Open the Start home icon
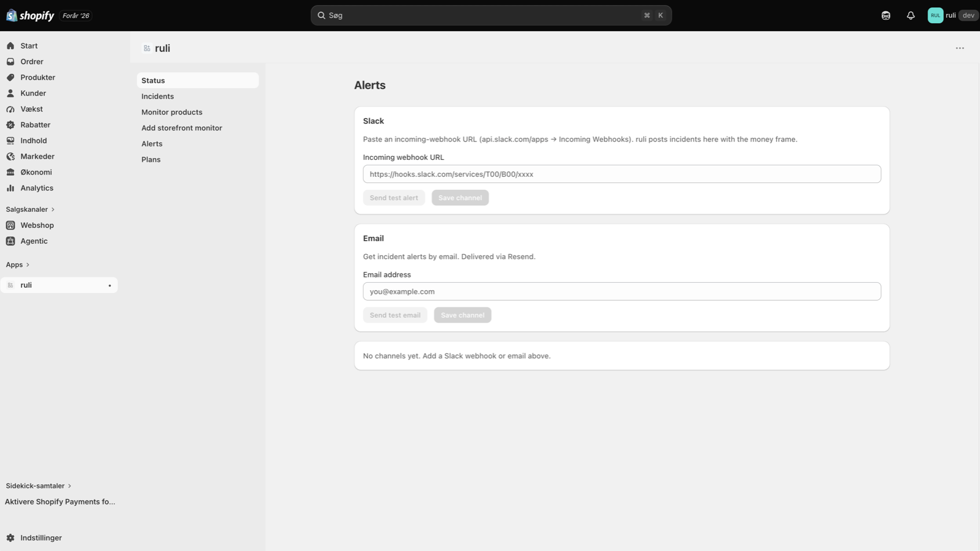Screen dimensions: 980x551 coord(10,46)
